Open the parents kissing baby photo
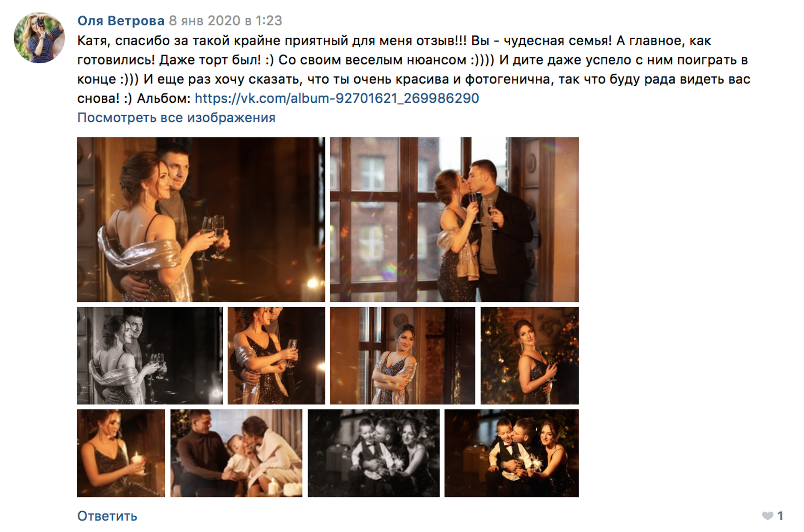Viewport: 804px width, 532px height. pos(236,453)
